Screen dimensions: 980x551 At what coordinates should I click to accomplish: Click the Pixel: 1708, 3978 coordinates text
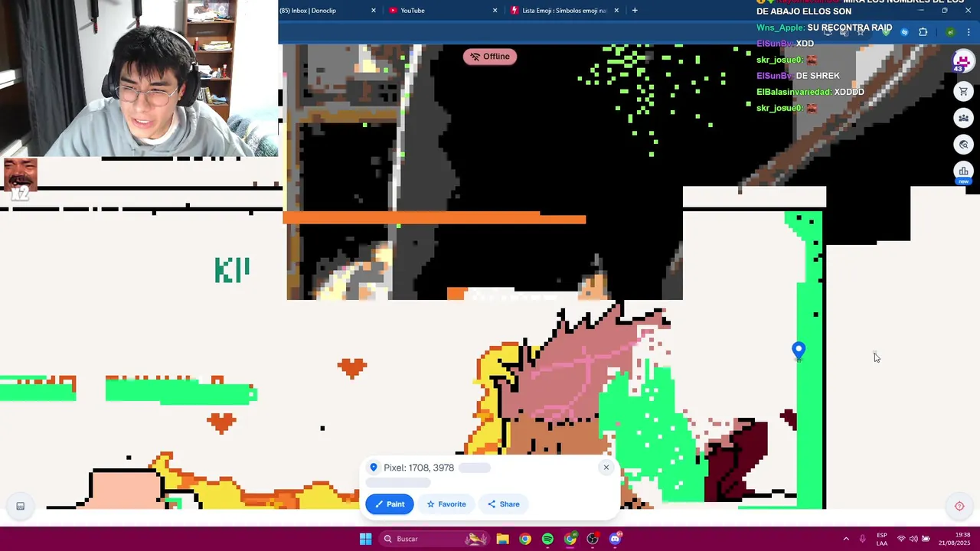(x=419, y=468)
